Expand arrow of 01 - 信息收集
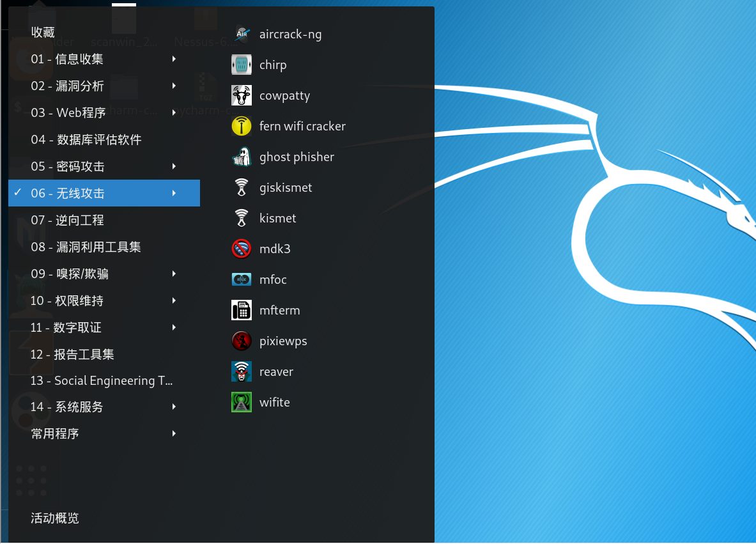Viewport: 756px width, 544px height. [x=174, y=59]
